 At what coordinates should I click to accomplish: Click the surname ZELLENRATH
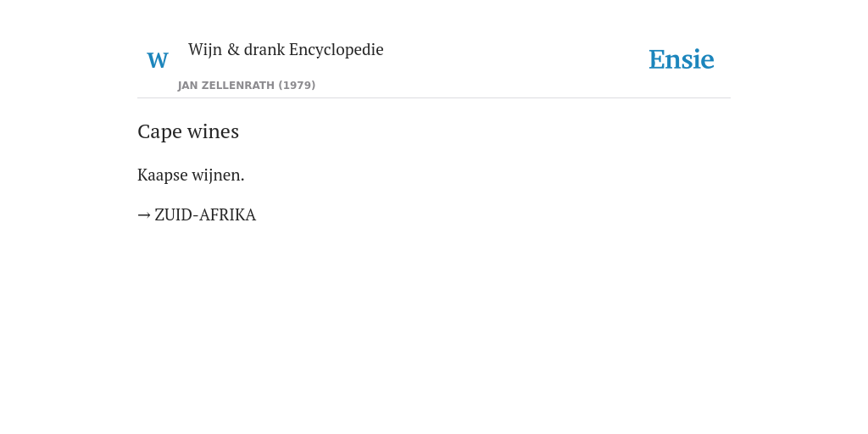tap(237, 86)
